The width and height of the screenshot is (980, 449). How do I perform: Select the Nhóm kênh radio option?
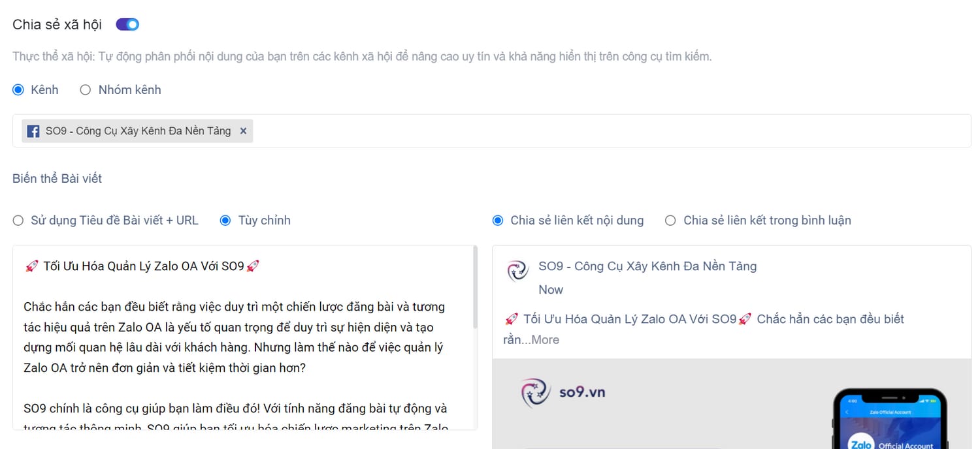[85, 90]
